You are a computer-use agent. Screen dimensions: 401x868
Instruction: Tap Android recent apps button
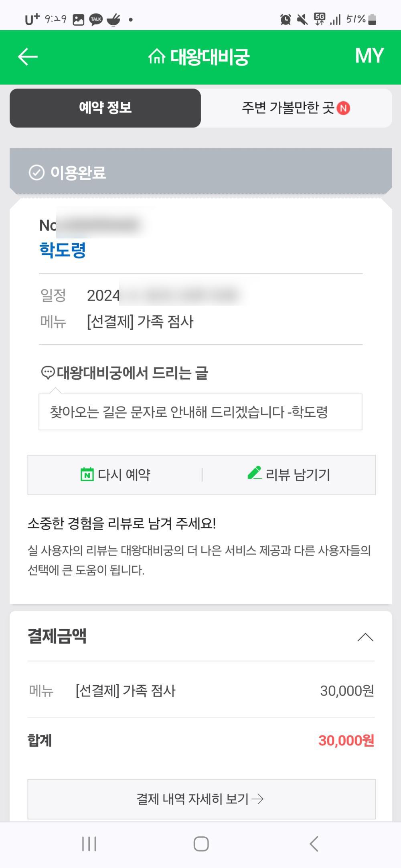click(x=89, y=844)
